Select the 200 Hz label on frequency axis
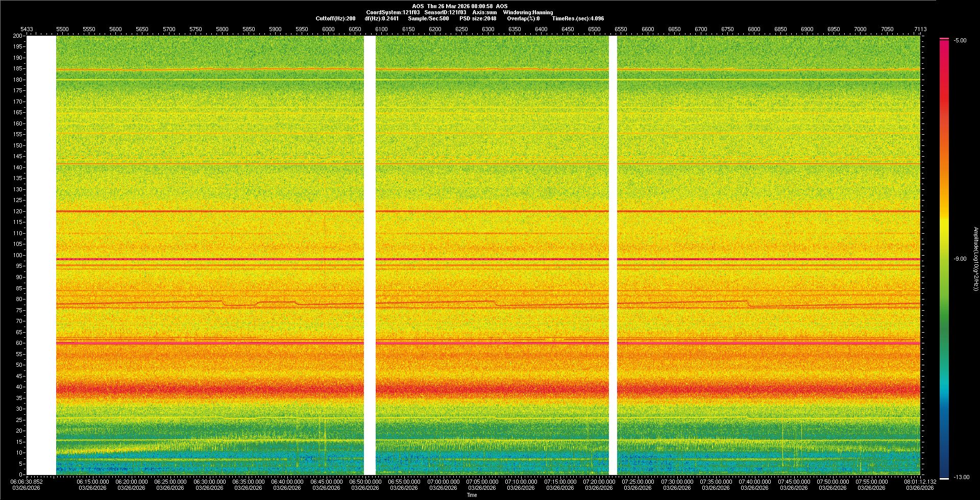The width and height of the screenshot is (980, 500). pyautogui.click(x=18, y=36)
